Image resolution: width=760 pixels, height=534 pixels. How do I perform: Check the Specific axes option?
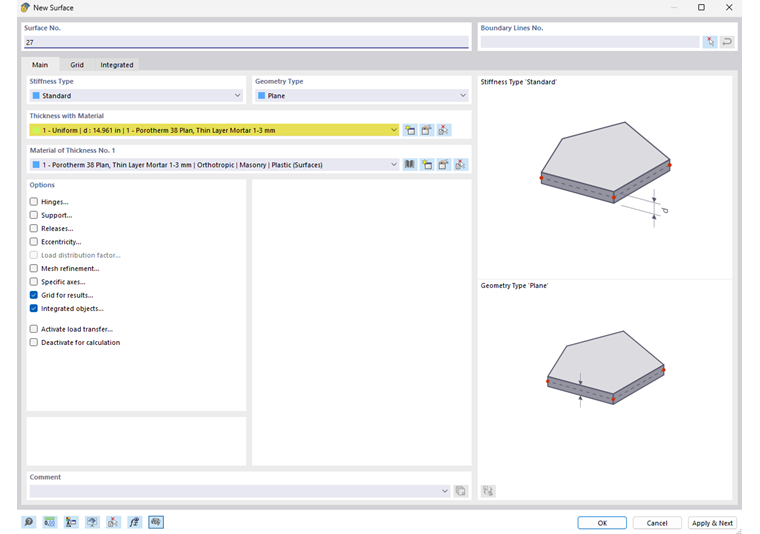pos(33,282)
